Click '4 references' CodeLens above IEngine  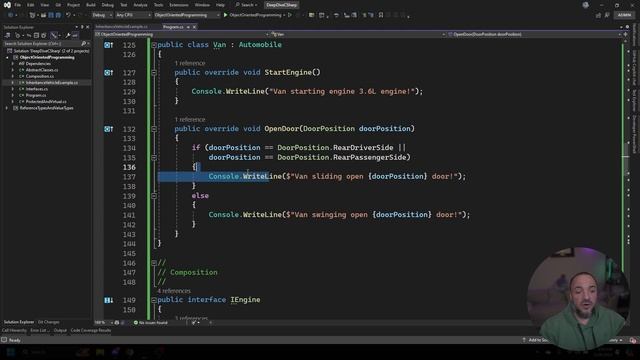click(174, 291)
